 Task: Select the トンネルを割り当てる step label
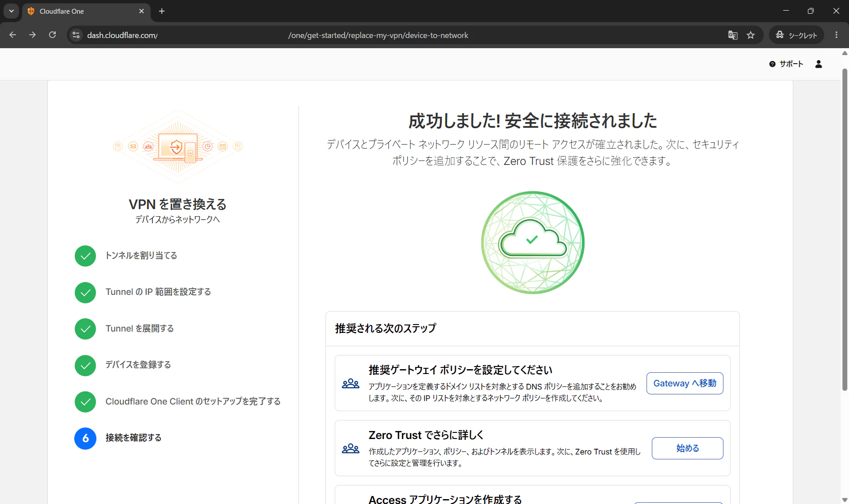(141, 256)
